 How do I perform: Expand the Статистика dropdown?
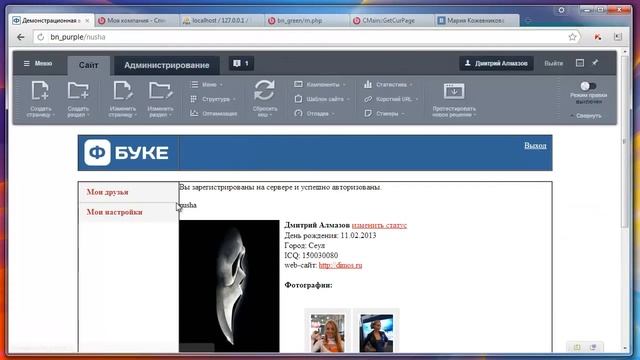coord(388,84)
